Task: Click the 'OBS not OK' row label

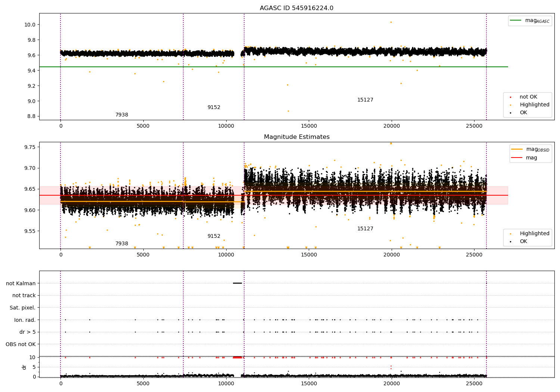Action: coord(21,344)
